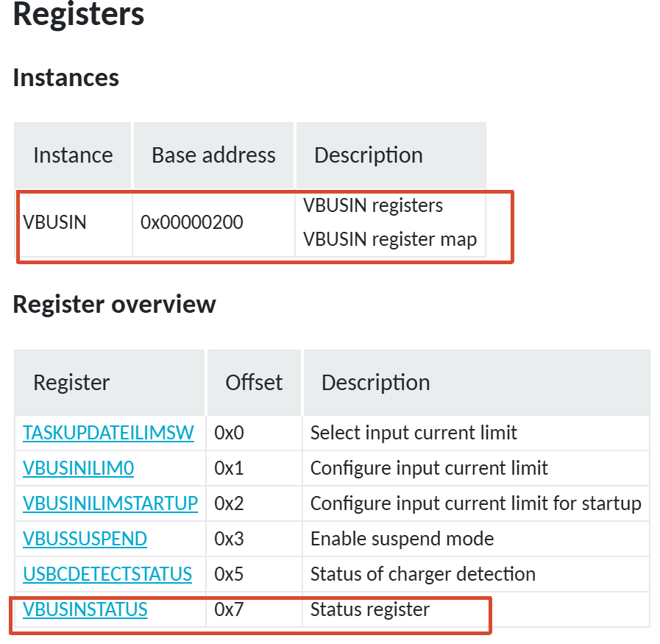Click 'Configure input current limit' description for VBUSINILIM0

click(x=430, y=468)
